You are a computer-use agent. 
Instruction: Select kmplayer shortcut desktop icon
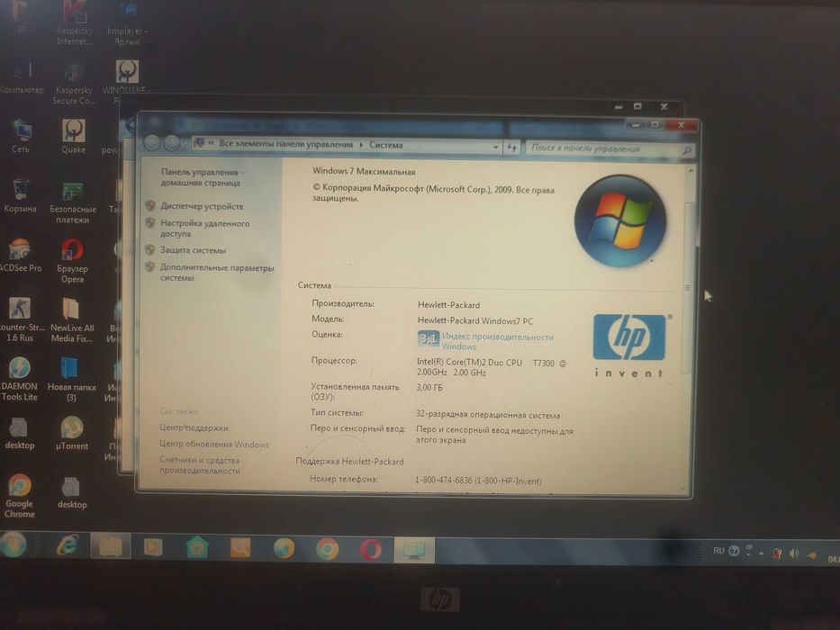click(x=127, y=24)
